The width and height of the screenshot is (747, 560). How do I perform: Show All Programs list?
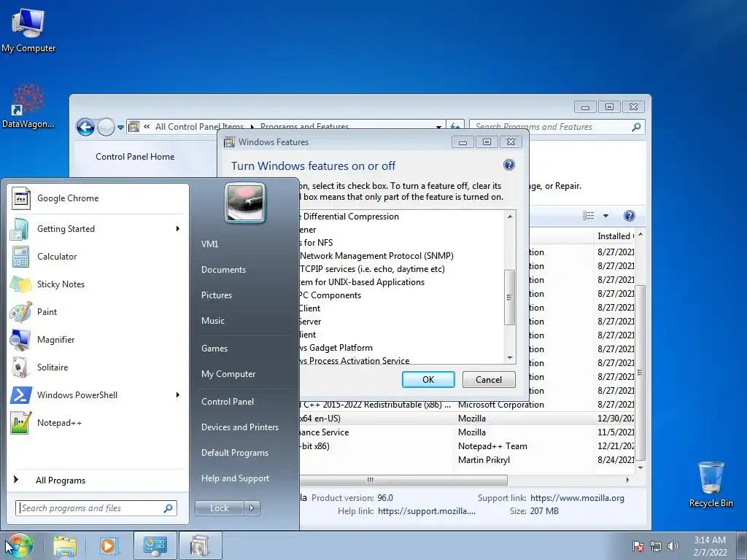61,481
